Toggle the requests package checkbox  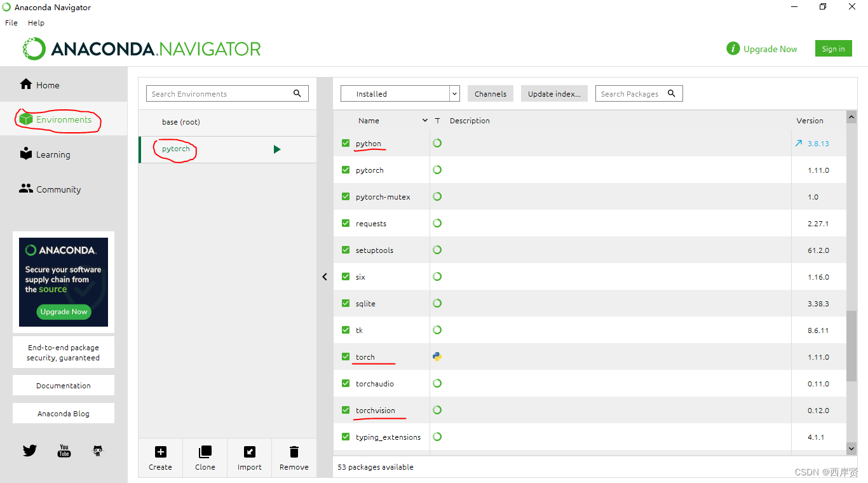(x=346, y=223)
